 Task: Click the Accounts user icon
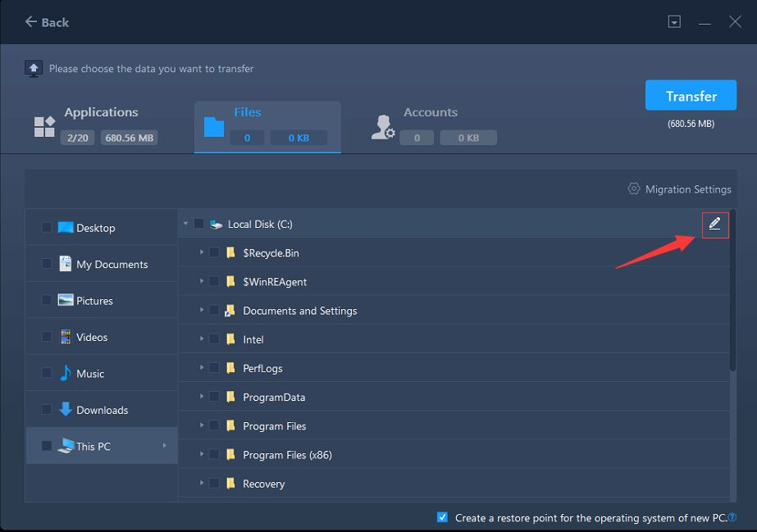click(383, 127)
